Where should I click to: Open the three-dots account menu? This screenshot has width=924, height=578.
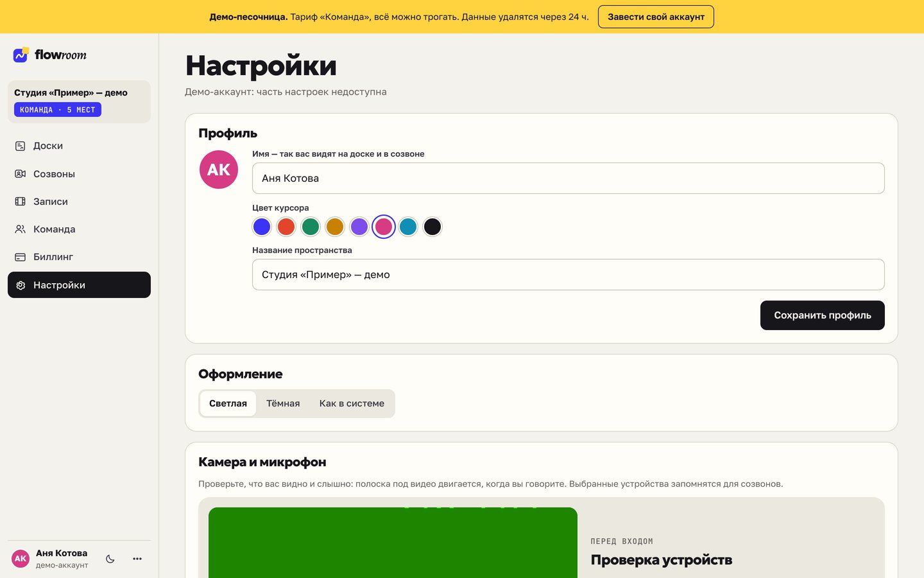tap(137, 559)
